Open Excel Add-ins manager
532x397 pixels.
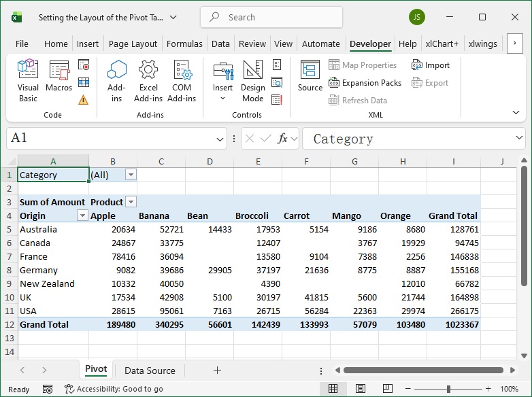tap(148, 81)
